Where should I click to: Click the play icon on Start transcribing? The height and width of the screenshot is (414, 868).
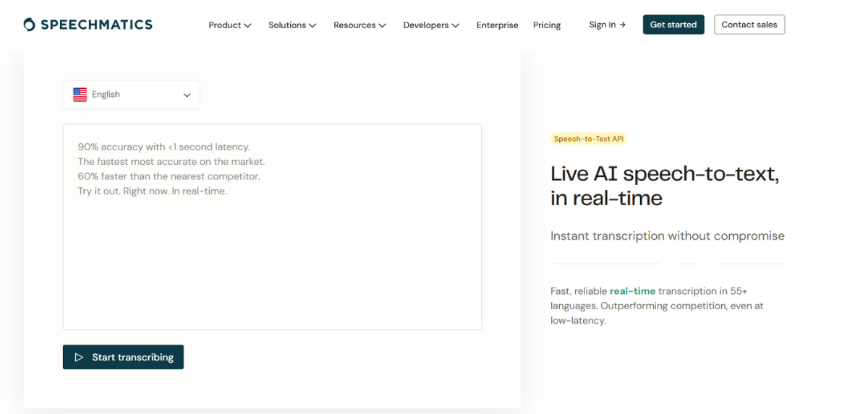[x=79, y=357]
